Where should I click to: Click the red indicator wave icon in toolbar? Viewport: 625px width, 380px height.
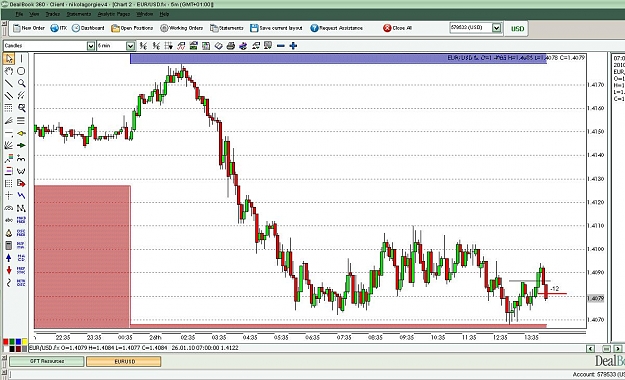[x=181, y=46]
